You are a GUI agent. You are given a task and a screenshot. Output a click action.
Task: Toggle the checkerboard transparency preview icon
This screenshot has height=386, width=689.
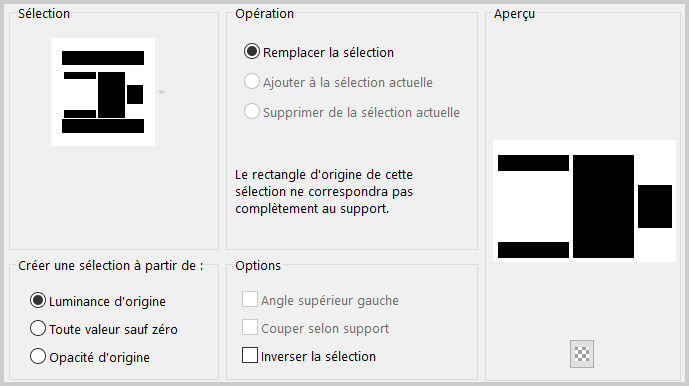click(x=582, y=353)
